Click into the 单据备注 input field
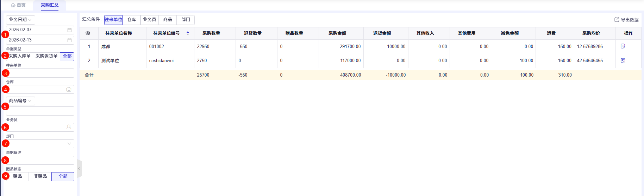 tap(40, 160)
